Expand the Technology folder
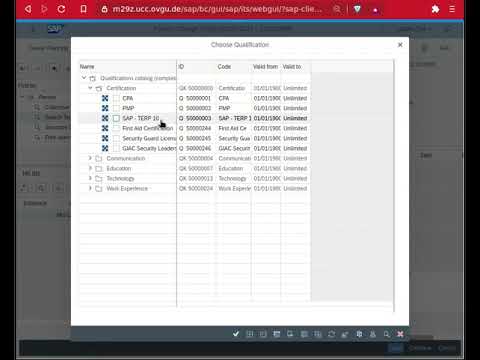This screenshot has height=360, width=480. 90,178
